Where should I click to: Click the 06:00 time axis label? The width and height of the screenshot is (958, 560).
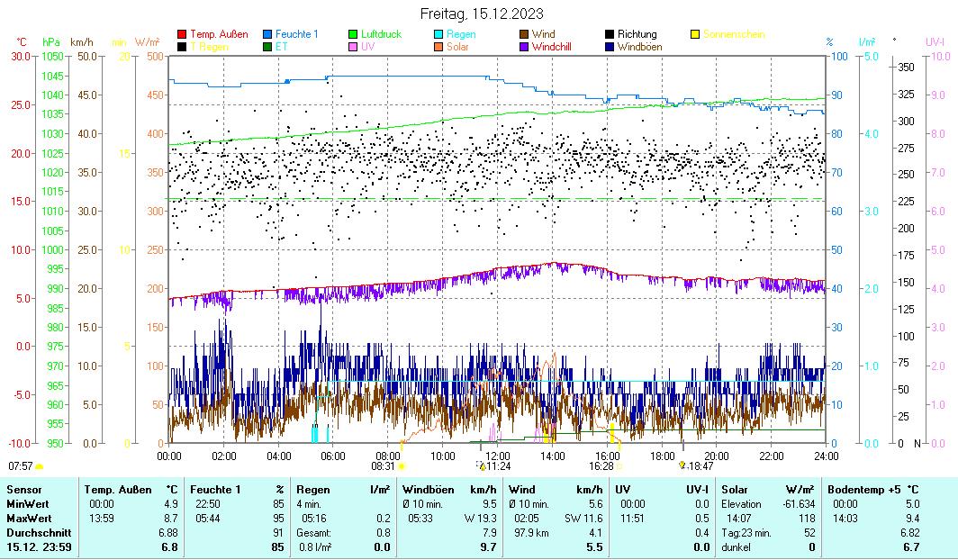(333, 456)
